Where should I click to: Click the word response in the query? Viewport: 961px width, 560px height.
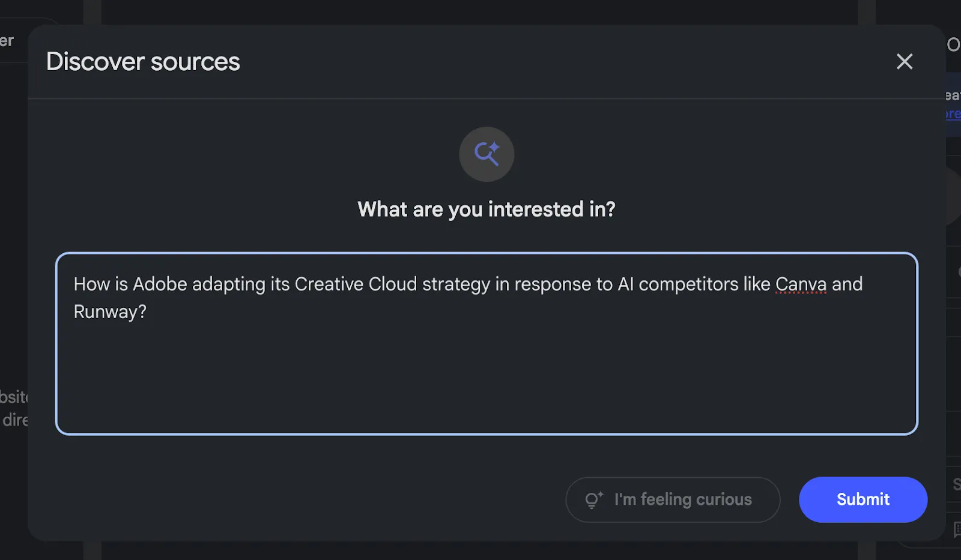tap(553, 284)
